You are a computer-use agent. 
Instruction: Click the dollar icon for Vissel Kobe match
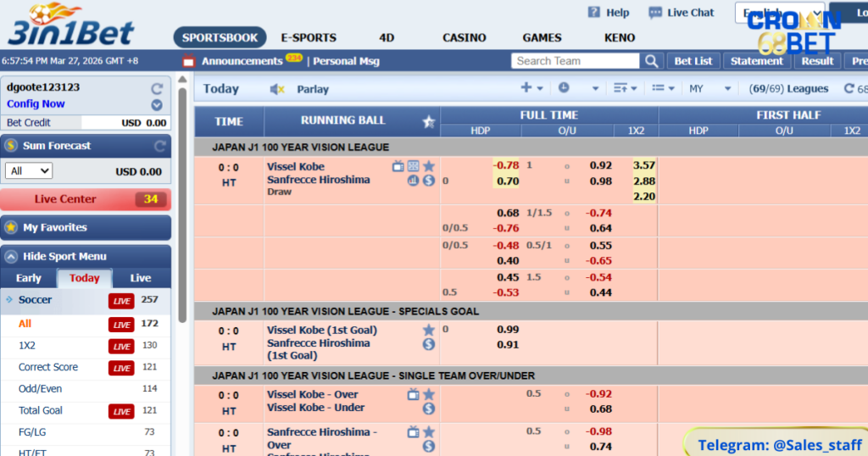click(429, 181)
